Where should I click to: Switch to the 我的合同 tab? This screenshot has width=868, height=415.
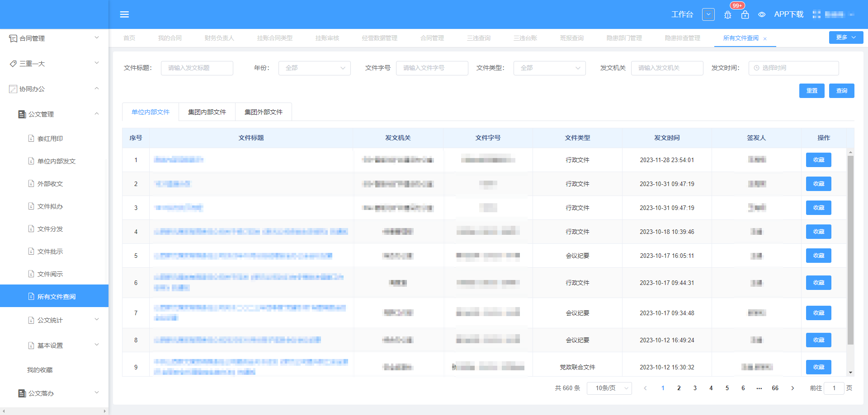point(170,38)
